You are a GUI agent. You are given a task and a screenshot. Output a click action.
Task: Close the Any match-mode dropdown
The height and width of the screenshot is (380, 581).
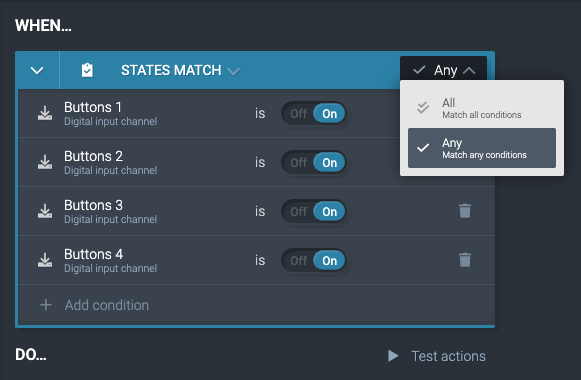[x=444, y=70]
